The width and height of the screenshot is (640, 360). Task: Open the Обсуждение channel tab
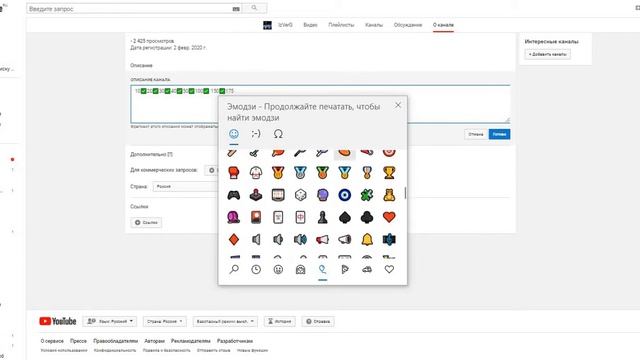[408, 25]
